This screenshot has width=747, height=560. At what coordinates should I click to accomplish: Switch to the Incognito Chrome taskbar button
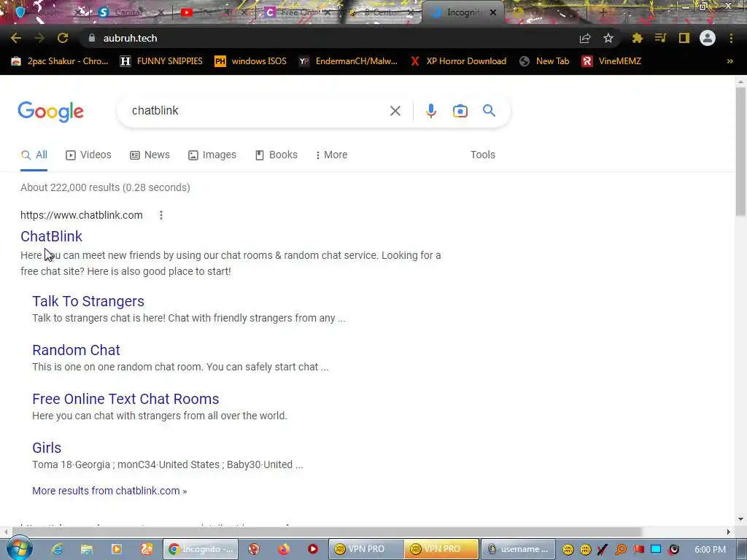coord(201,549)
